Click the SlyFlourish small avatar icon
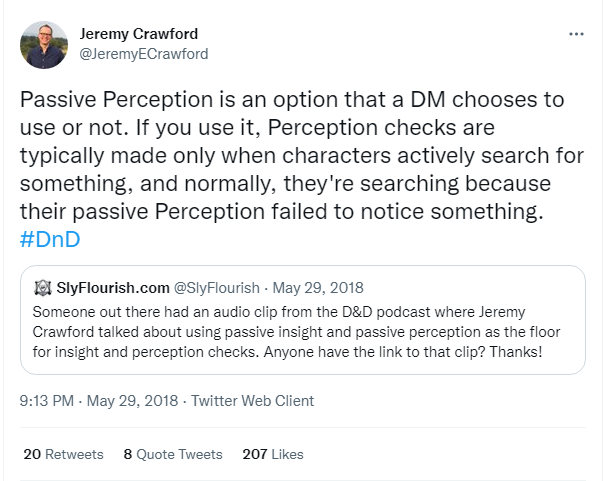 pyautogui.click(x=43, y=288)
